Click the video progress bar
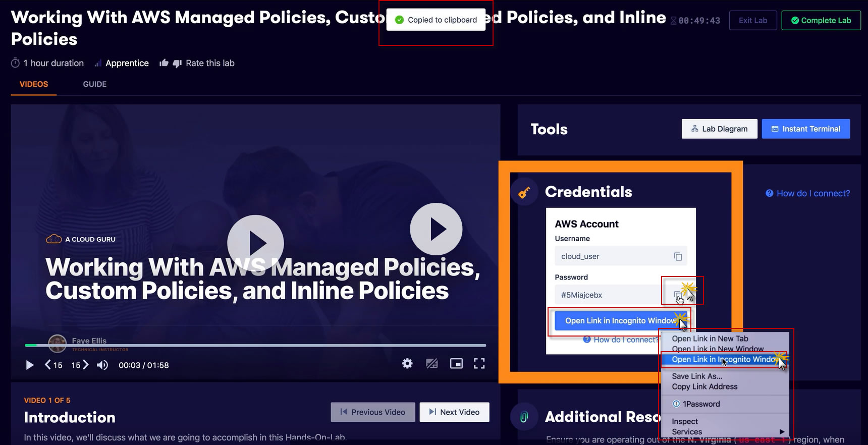868x445 pixels. 255,345
